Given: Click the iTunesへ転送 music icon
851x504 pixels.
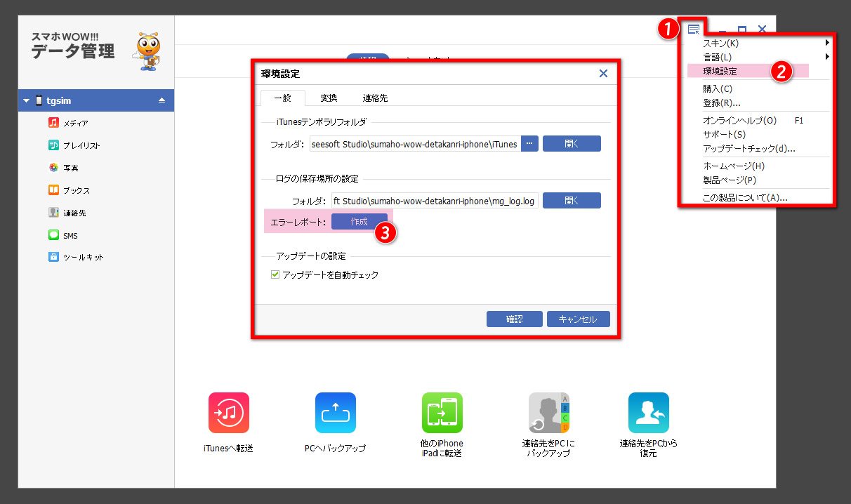Looking at the screenshot, I should [x=229, y=413].
